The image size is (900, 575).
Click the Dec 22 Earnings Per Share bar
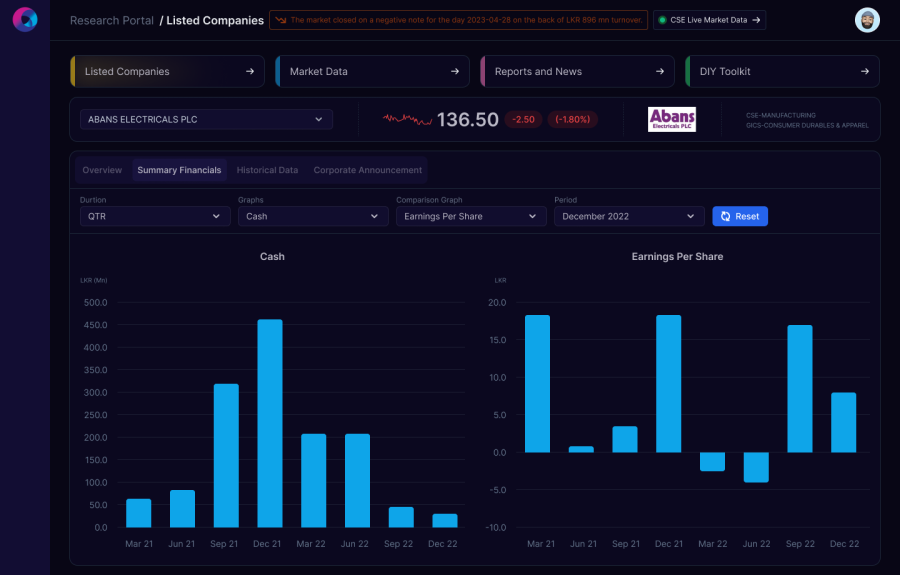843,422
